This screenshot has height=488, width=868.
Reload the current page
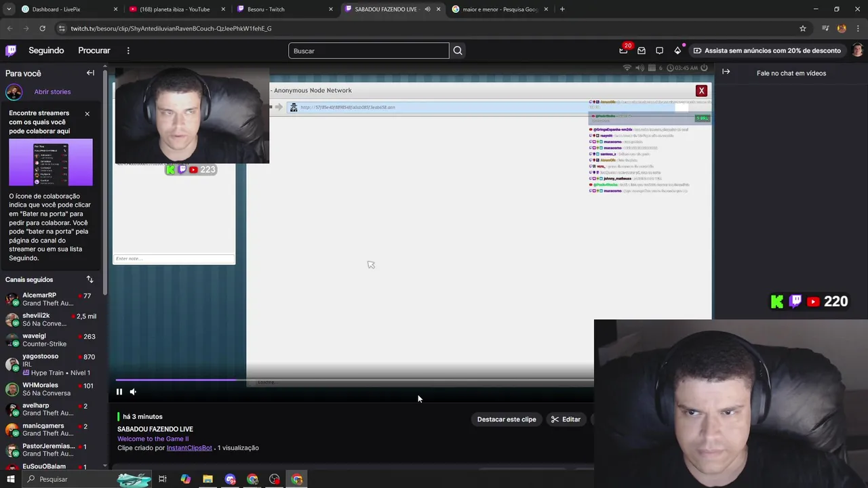[x=42, y=28]
